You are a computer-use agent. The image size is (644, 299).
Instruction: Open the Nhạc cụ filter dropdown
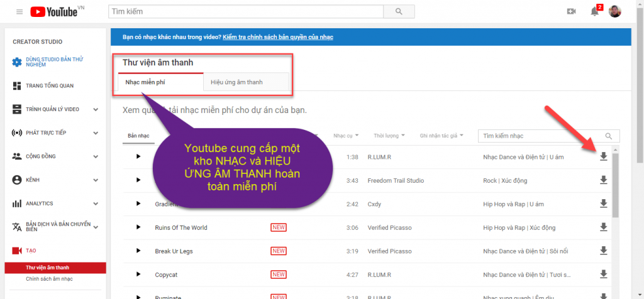point(346,135)
